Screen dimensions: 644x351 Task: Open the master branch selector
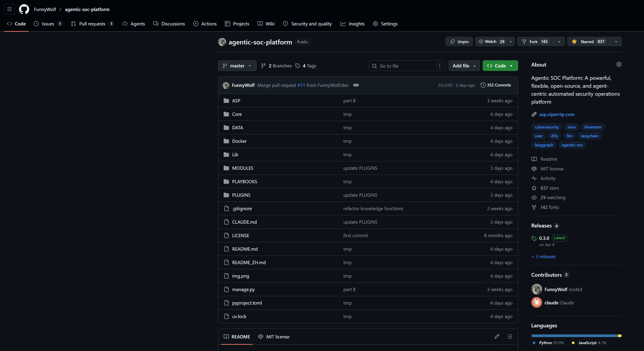237,66
